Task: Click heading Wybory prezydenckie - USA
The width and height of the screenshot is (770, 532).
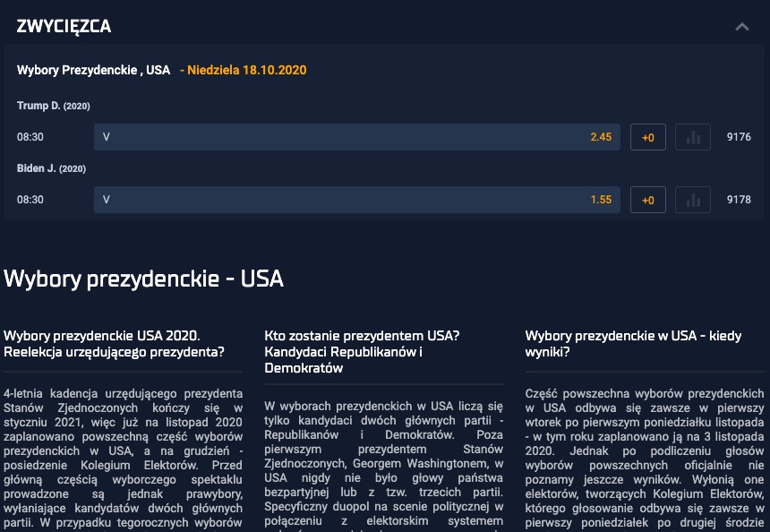Action: pyautogui.click(x=143, y=279)
